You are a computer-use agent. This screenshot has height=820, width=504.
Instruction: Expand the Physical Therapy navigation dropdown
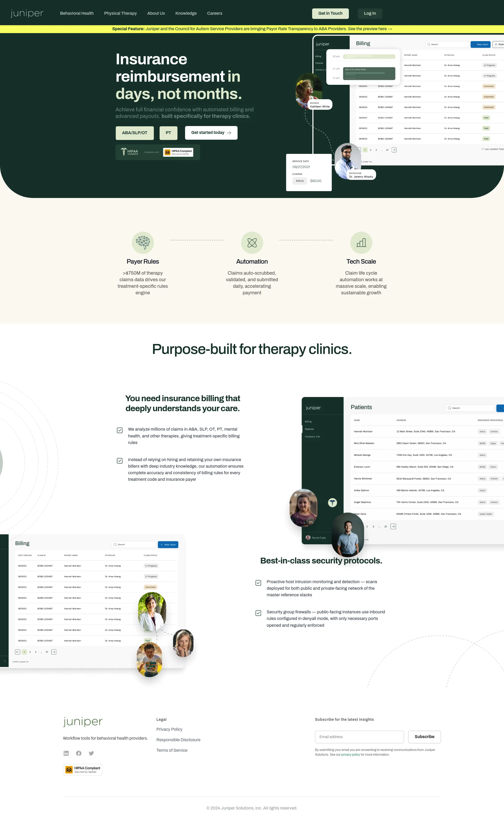(x=120, y=13)
